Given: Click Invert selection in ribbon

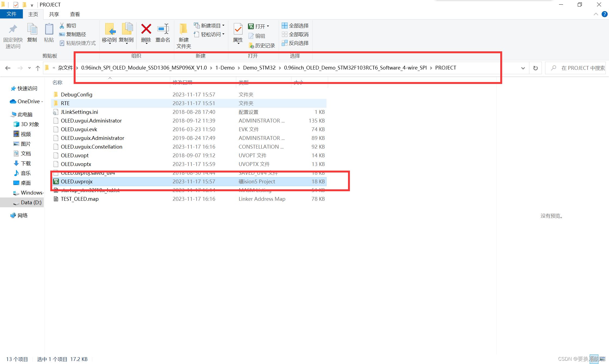Looking at the screenshot, I should click(x=295, y=43).
